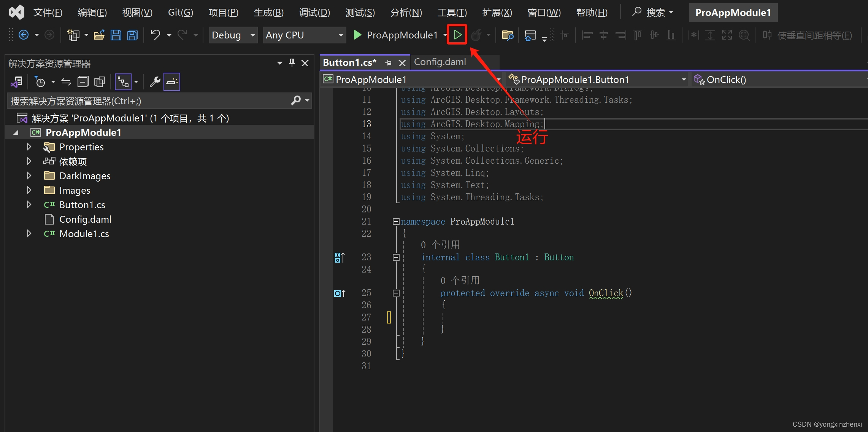Open Properties wrench icon in Solution Explorer

[x=155, y=82]
